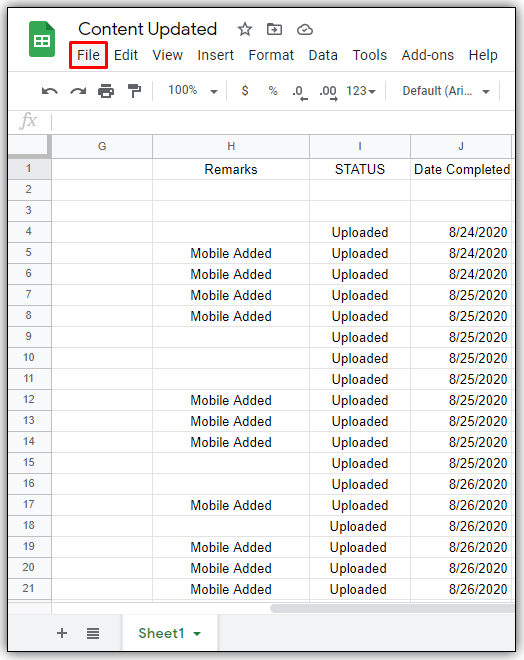Click the Undo arrow icon
This screenshot has height=660, width=524.
point(50,91)
